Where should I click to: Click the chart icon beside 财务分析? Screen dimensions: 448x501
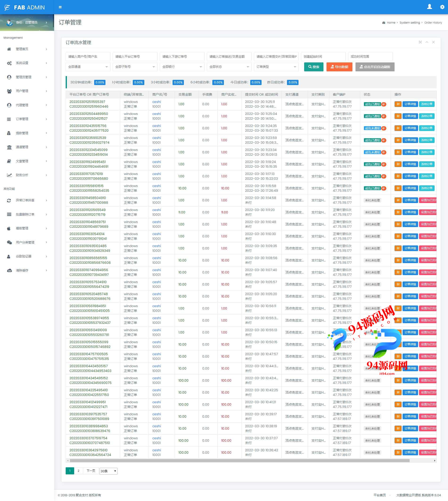coord(9,175)
